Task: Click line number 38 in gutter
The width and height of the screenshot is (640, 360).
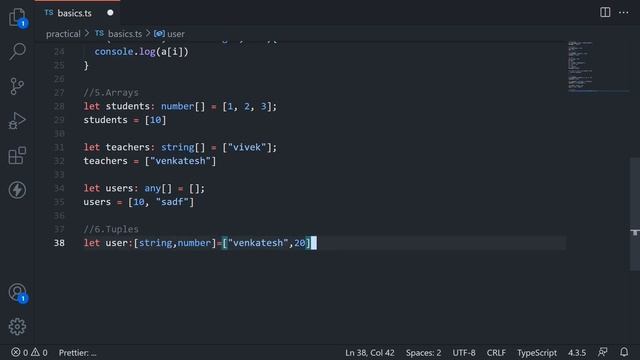Action: point(59,243)
